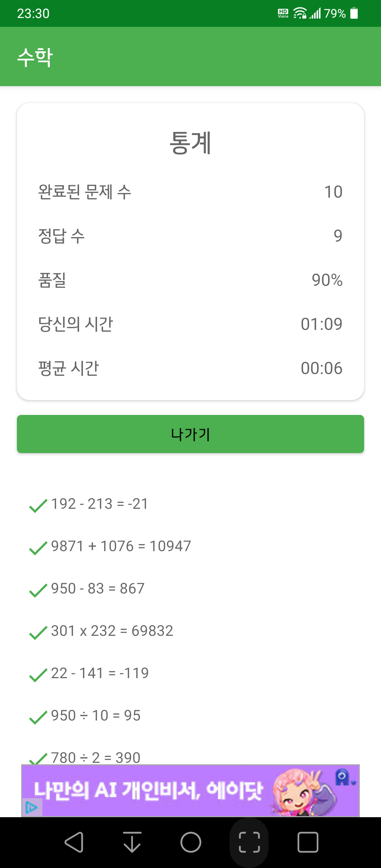
Task: Tap the checkmark next to 950 ÷ 10
Action: point(38,717)
